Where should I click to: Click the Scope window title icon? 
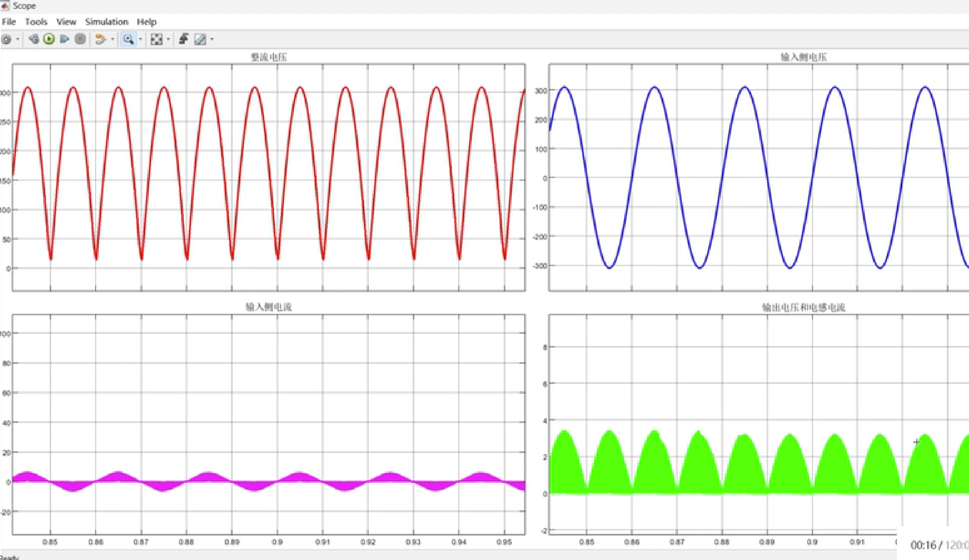tap(4, 6)
